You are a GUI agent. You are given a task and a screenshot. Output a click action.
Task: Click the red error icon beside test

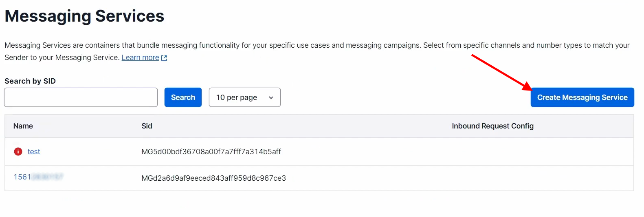coord(18,152)
